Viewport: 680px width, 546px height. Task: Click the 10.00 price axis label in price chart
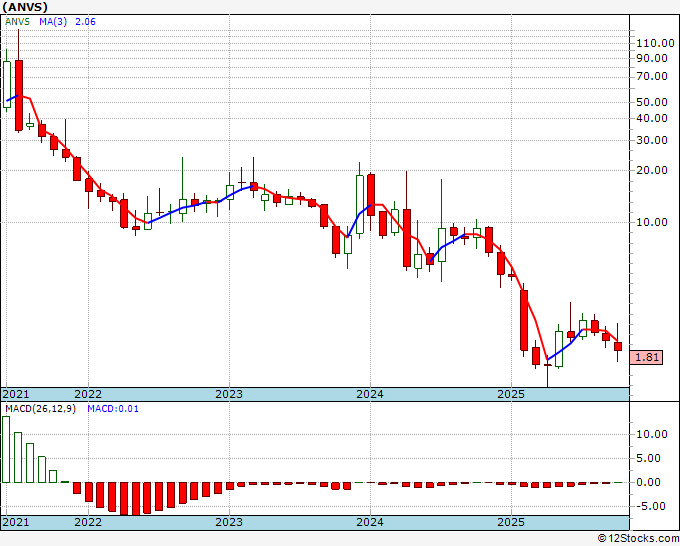652,222
